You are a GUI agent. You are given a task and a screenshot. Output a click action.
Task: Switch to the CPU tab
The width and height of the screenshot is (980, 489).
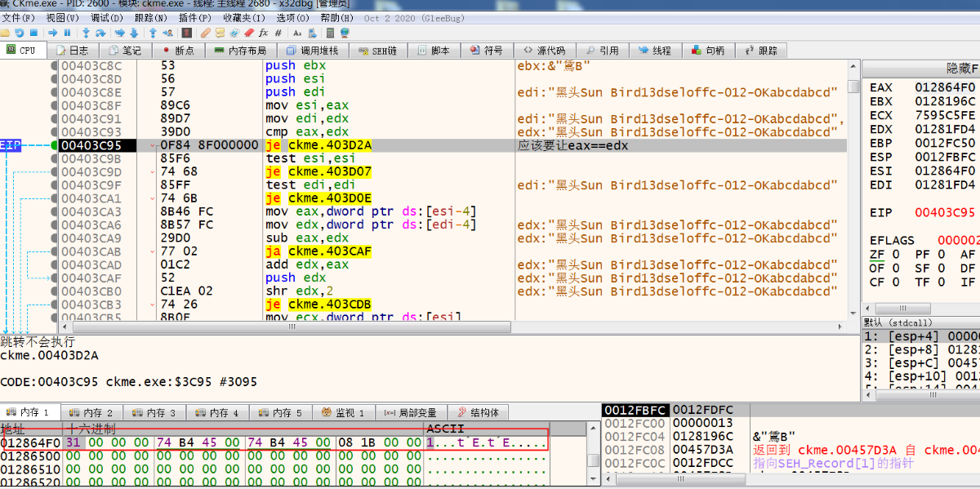point(22,50)
